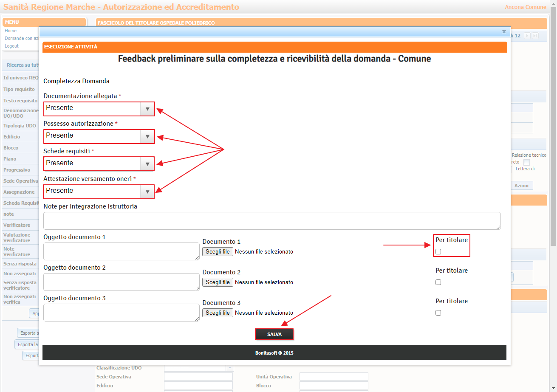
Task: Open the Documentazione allegata dropdown arrow
Action: click(147, 109)
